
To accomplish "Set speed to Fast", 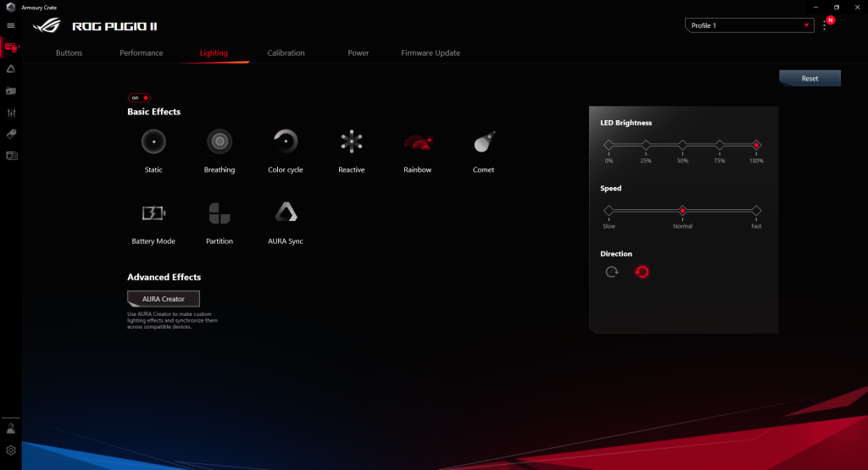I will (x=756, y=211).
